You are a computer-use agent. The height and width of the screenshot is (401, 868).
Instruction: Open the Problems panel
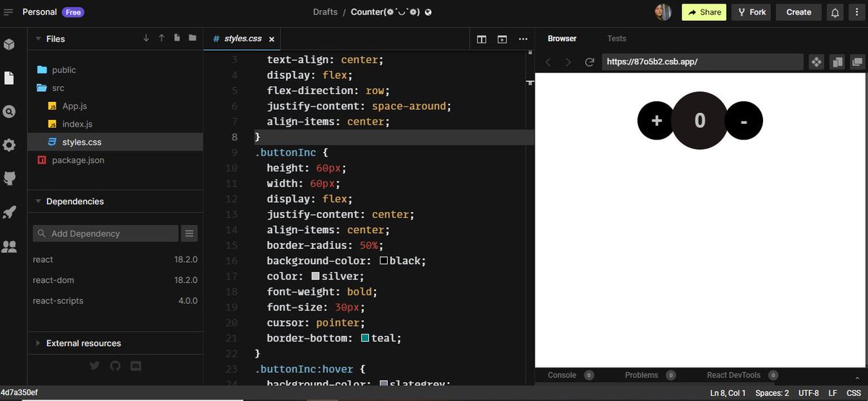coord(642,375)
